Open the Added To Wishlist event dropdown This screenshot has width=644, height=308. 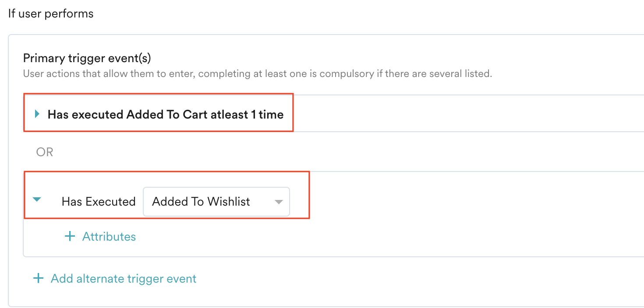(216, 202)
